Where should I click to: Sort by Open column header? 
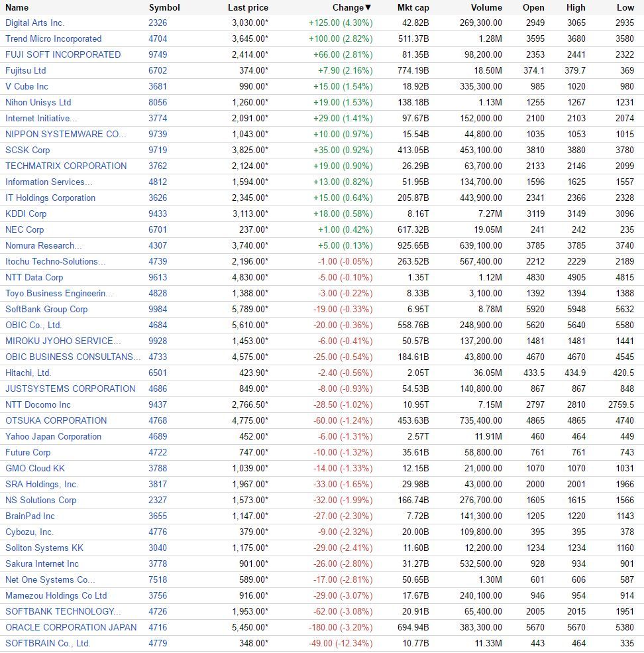click(533, 7)
